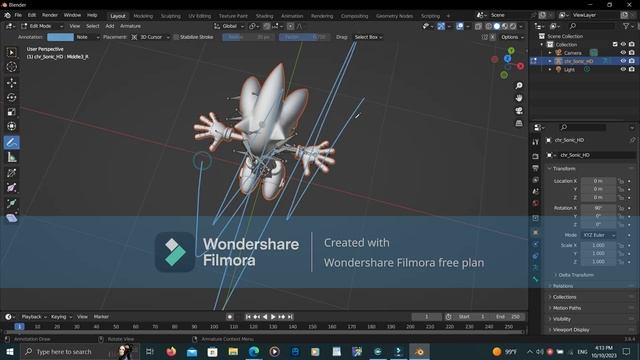The width and height of the screenshot is (640, 360).
Task: Open the Render menu
Action: click(x=50, y=15)
